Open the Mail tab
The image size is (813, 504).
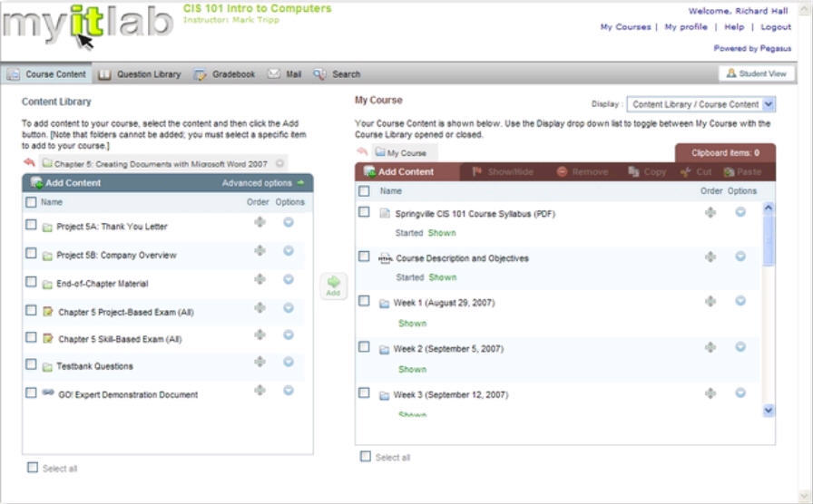pos(284,74)
